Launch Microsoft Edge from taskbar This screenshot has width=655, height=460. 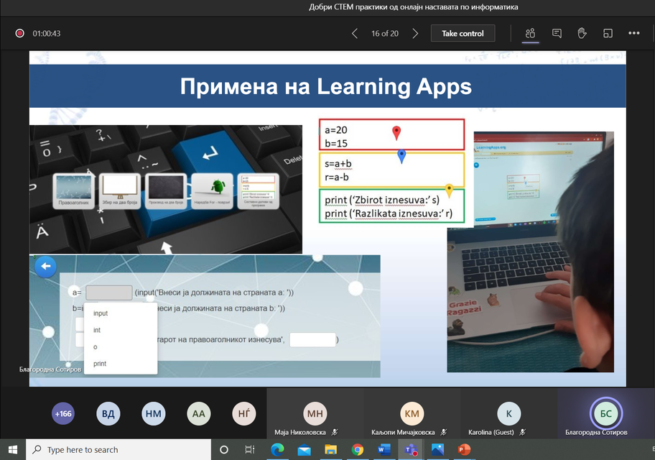point(277,450)
